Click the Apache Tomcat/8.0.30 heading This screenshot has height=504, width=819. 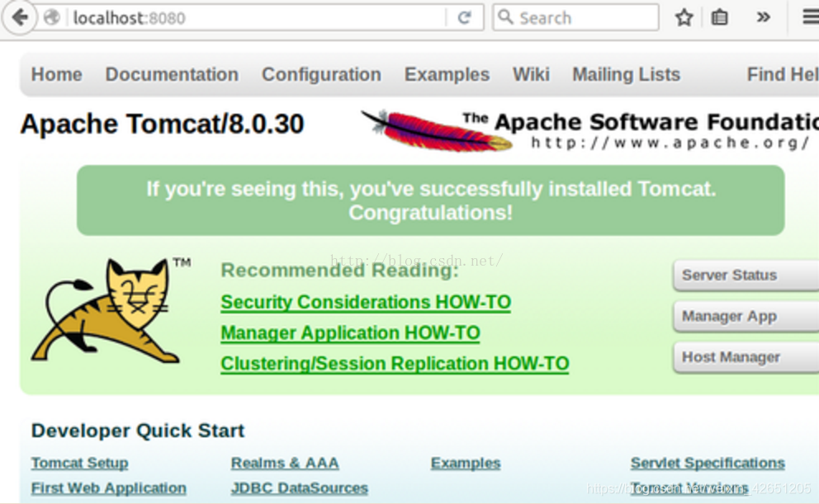(x=162, y=125)
